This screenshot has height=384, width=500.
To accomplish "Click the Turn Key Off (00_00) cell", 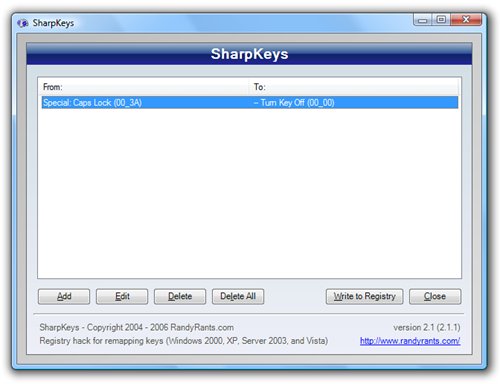I will point(294,103).
